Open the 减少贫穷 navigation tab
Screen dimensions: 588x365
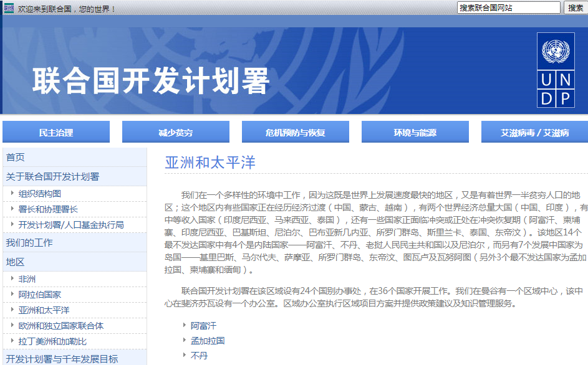[175, 132]
